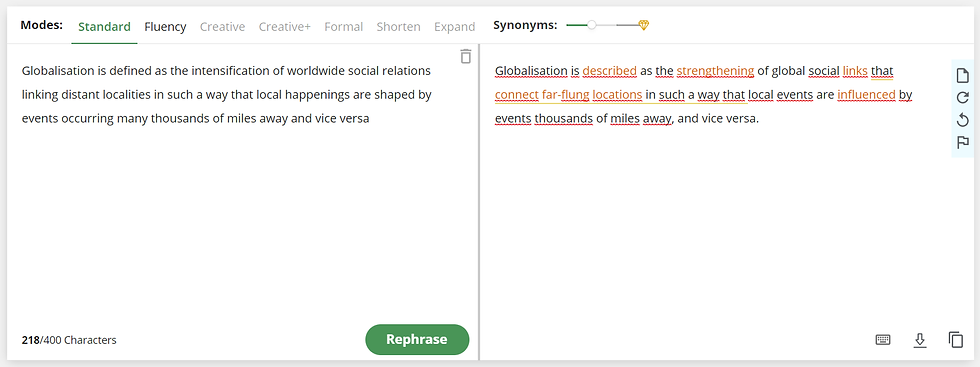Click the undo counterclockwise arrow icon

pos(962,120)
